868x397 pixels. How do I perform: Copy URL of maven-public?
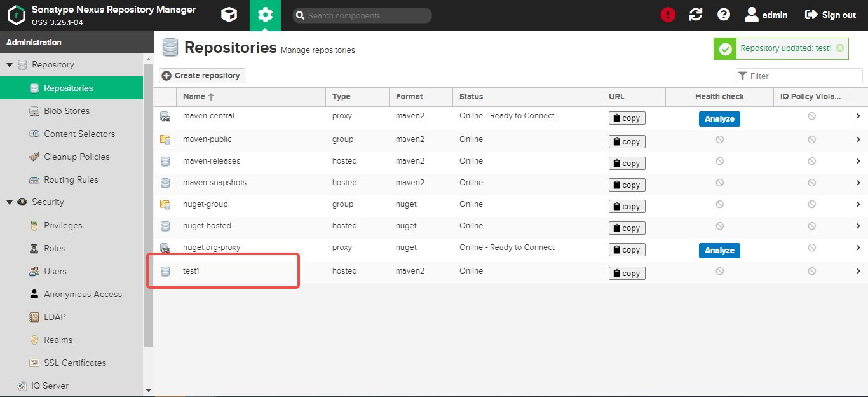pyautogui.click(x=627, y=142)
